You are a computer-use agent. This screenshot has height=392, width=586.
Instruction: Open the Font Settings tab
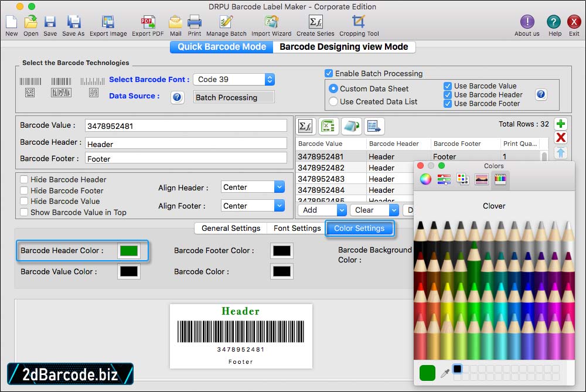[297, 228]
